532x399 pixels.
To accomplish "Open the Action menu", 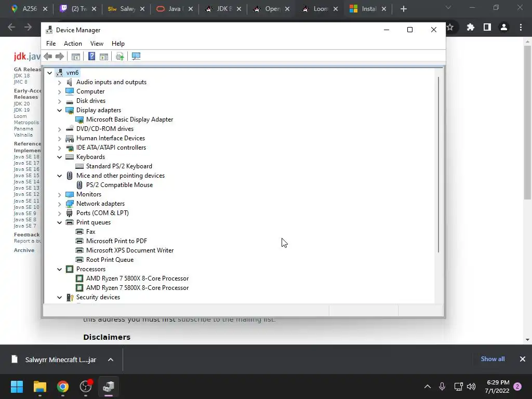I will 73,44.
